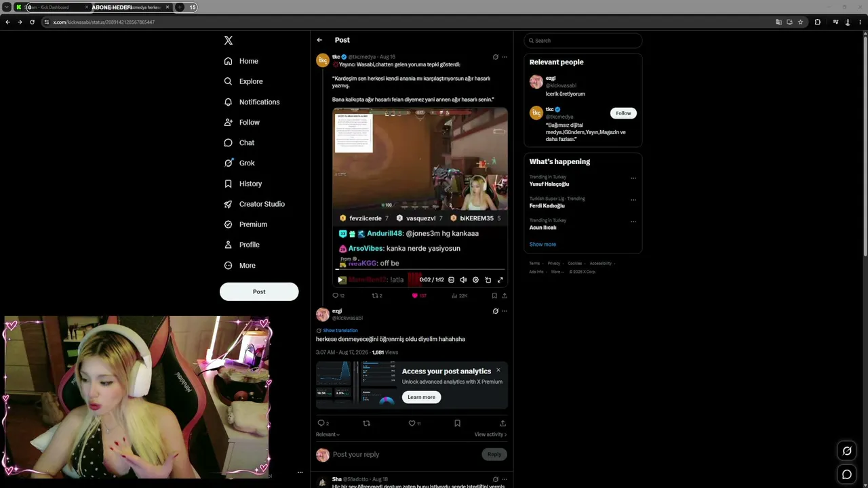Open Creator Studio in the sidebar
868x488 pixels.
click(254, 204)
